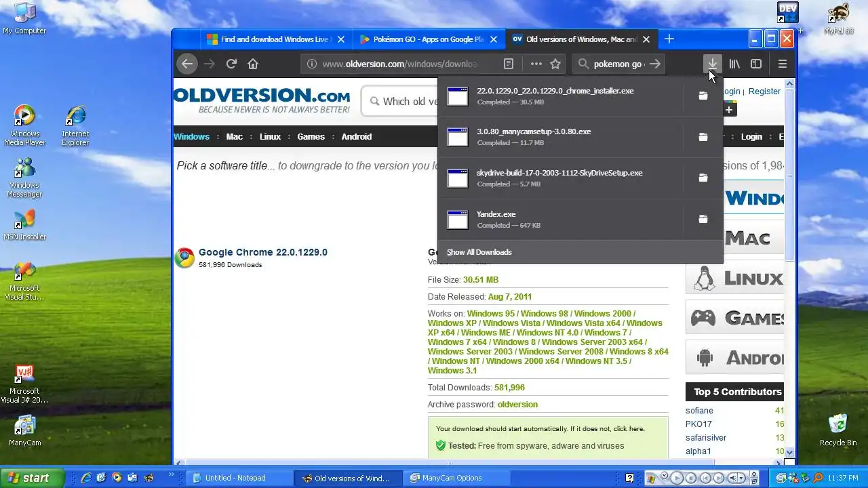The image size is (868, 488).
Task: Click the Google Chrome logo thumbnail
Action: tap(184, 258)
